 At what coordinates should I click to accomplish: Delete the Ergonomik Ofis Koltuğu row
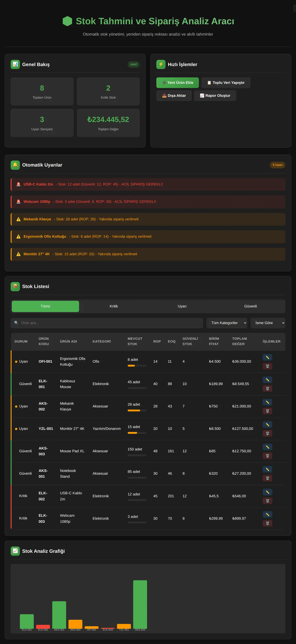coord(267,366)
